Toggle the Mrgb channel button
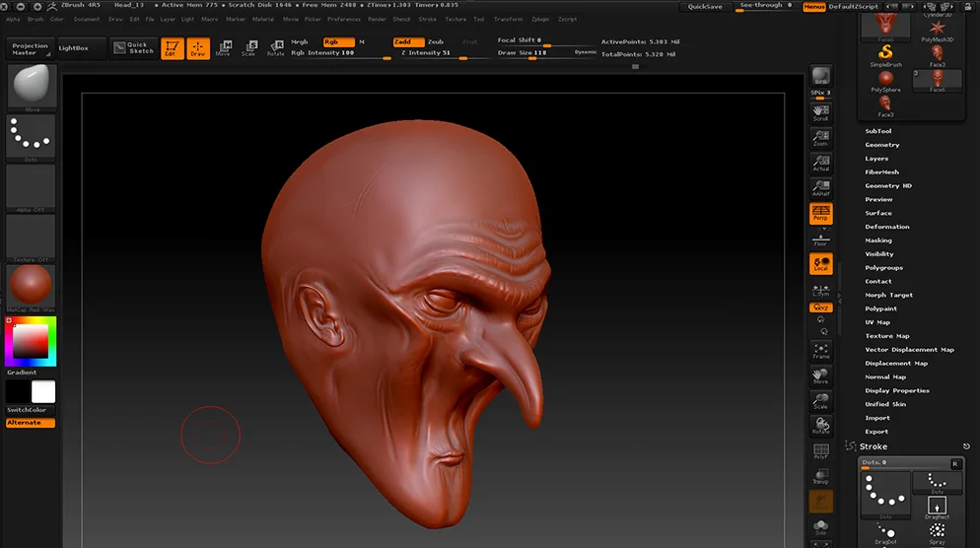The width and height of the screenshot is (980, 548). [x=300, y=41]
